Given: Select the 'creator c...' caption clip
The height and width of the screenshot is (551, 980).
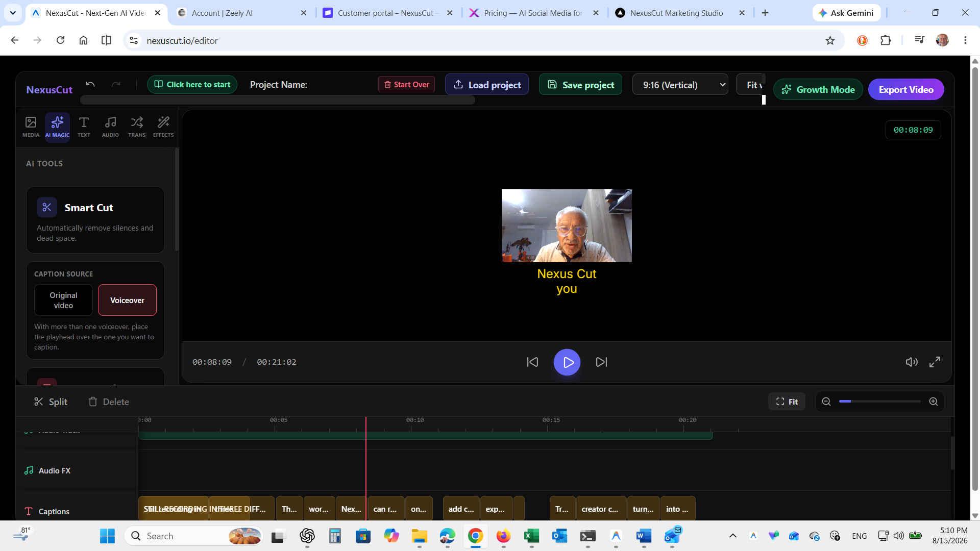Looking at the screenshot, I should pyautogui.click(x=601, y=509).
